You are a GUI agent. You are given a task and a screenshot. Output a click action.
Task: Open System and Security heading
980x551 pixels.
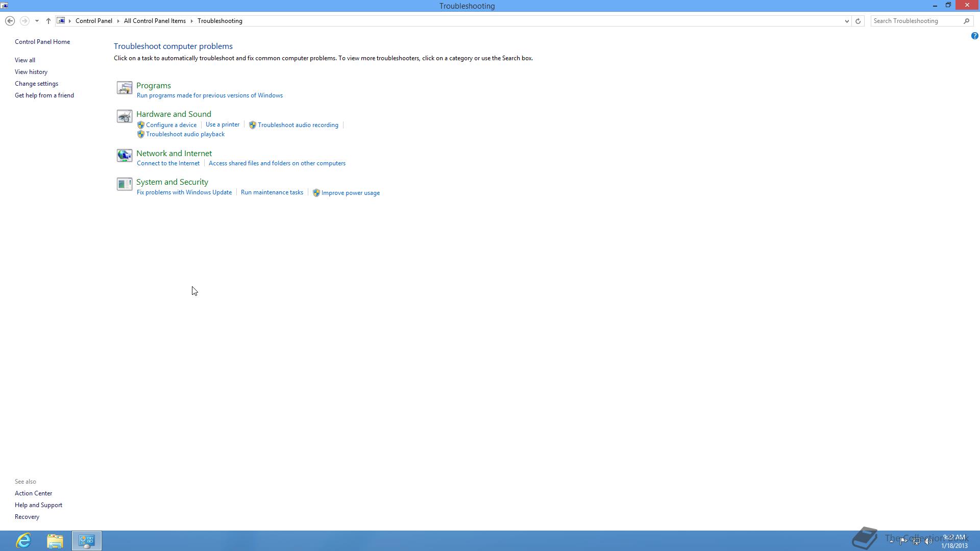coord(172,182)
